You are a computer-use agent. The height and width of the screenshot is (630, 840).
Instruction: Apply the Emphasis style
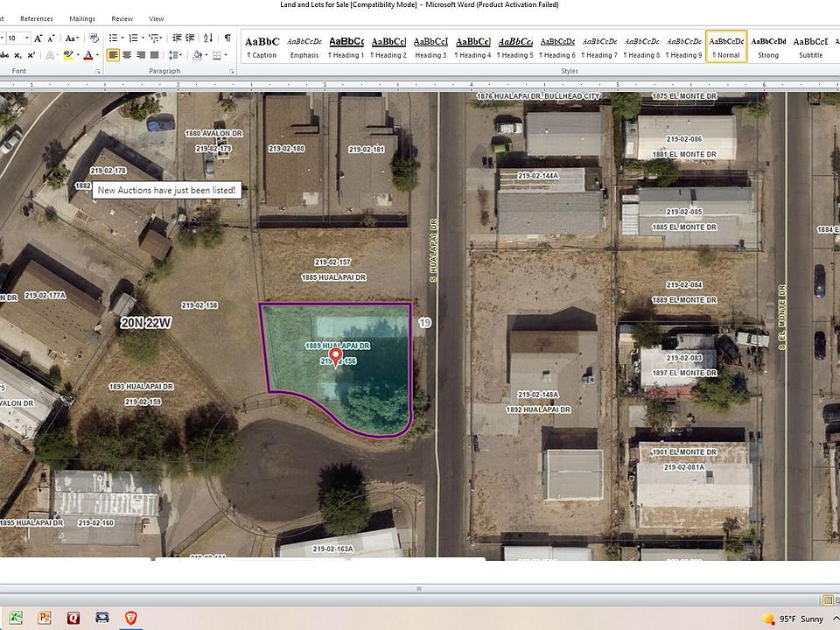[304, 47]
